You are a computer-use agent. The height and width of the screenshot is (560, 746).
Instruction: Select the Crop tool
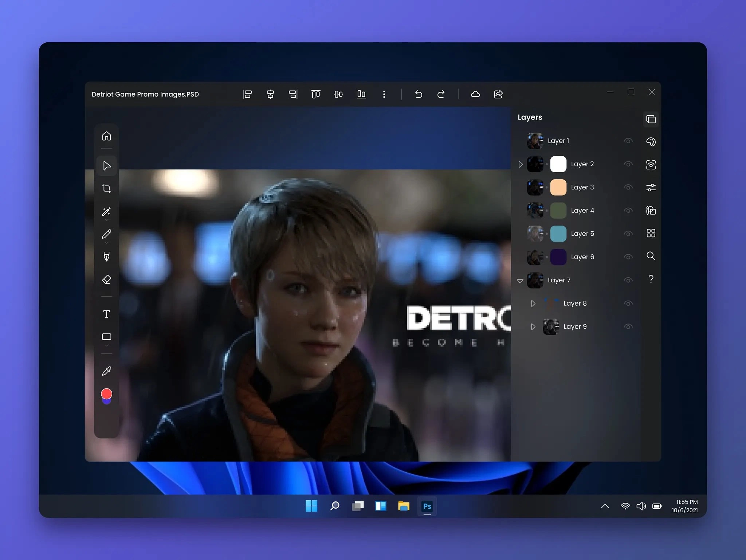(106, 188)
